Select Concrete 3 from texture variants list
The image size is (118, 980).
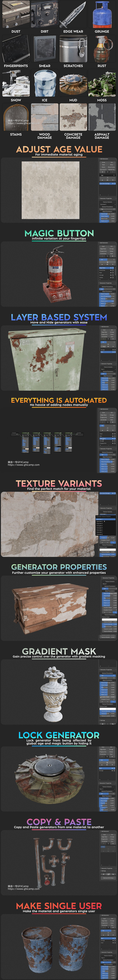[x=106, y=524]
